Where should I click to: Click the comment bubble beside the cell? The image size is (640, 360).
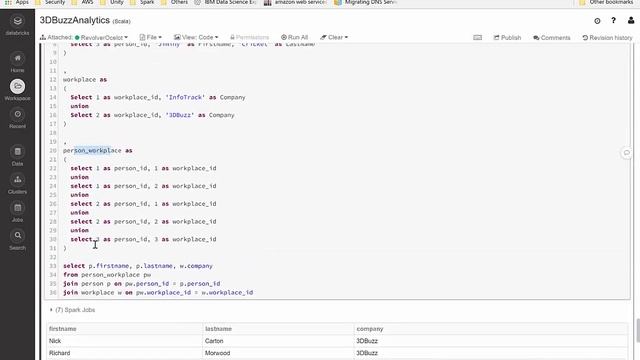pos(627,153)
